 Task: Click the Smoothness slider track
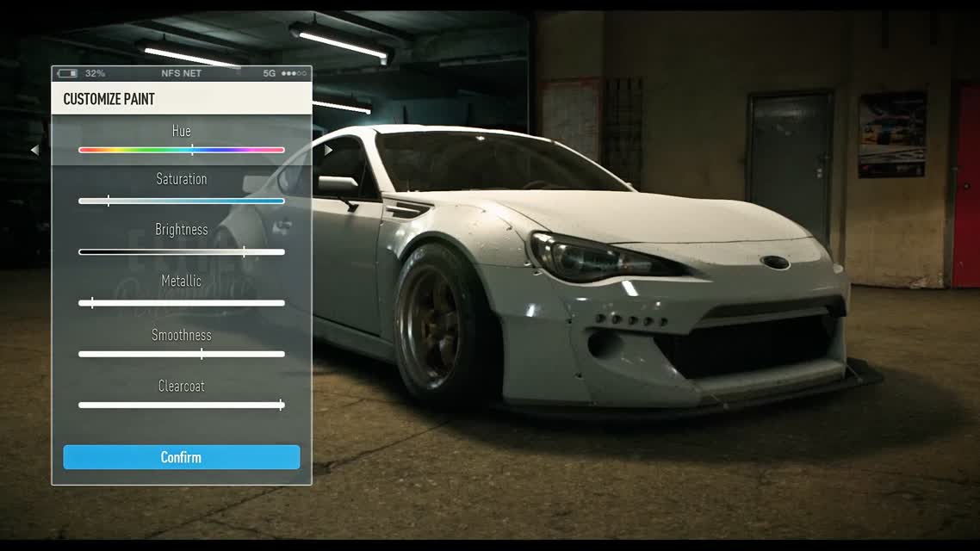tap(181, 354)
